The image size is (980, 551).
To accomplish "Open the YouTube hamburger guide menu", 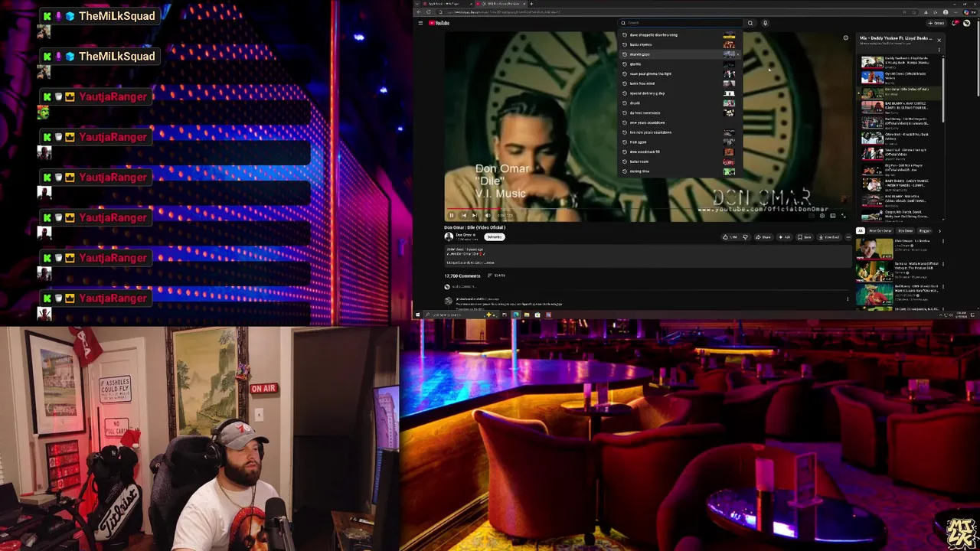I will tap(420, 23).
